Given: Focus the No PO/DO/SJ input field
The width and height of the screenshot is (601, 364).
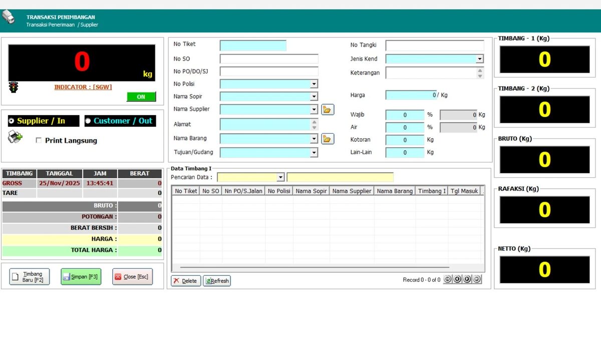Looking at the screenshot, I should pos(269,71).
